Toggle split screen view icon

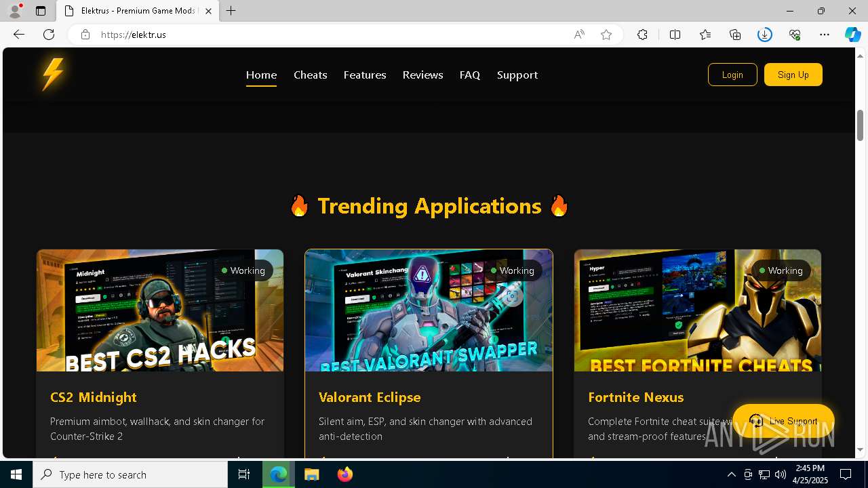tap(675, 35)
